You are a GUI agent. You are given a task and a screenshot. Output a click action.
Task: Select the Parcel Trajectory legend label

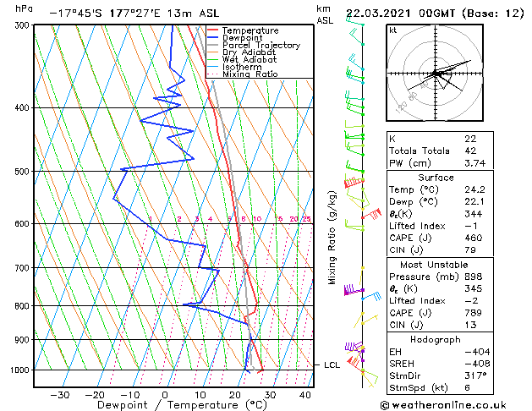(261, 45)
